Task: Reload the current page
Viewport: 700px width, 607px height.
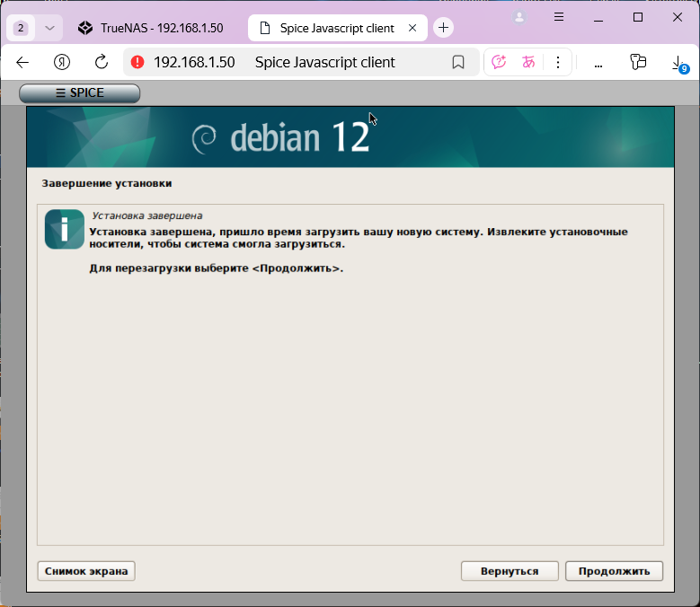Action: tap(102, 62)
